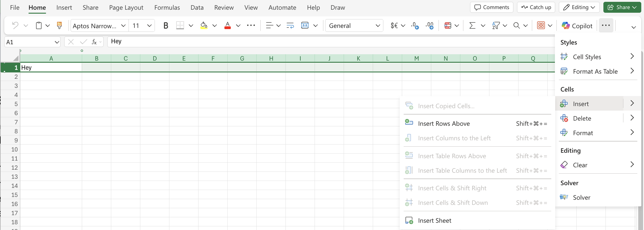Click the currency format icon
This screenshot has width=644, height=230.
tap(394, 25)
